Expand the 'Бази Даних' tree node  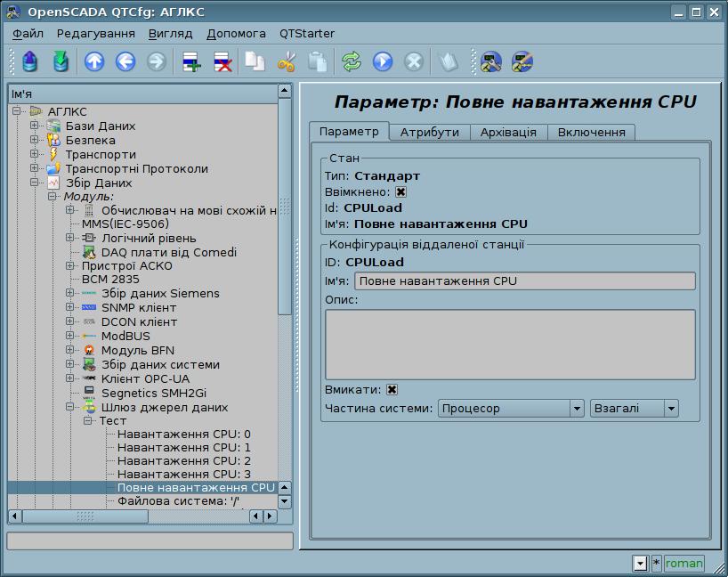(x=35, y=126)
